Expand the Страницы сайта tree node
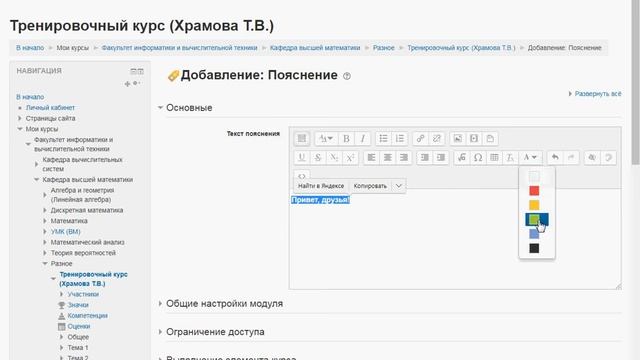The height and width of the screenshot is (360, 640). (x=20, y=118)
